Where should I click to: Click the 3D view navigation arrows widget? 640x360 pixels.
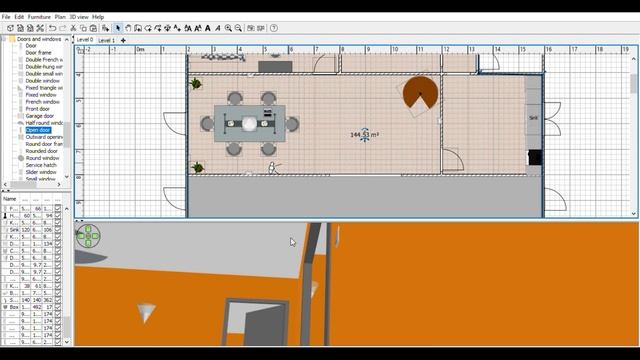coord(88,236)
